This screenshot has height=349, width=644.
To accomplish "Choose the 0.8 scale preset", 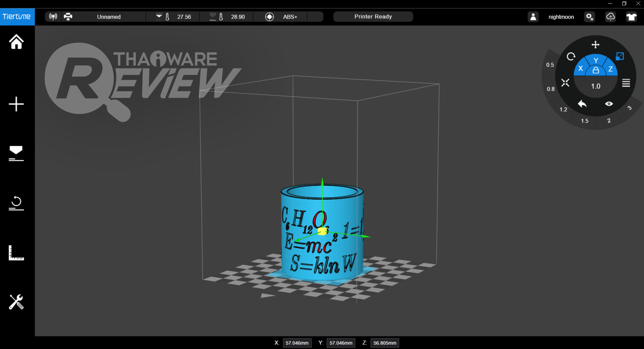I will point(551,89).
